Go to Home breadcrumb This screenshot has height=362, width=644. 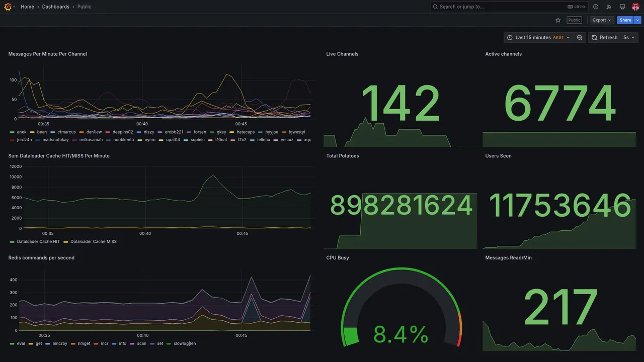(27, 7)
